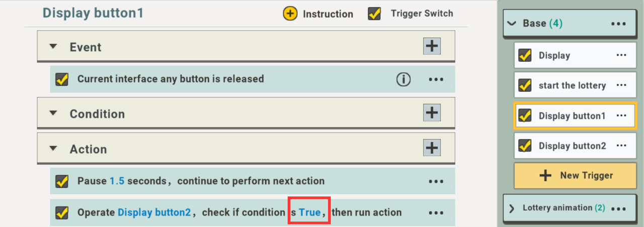Open Base group more options menu
Screen dimensions: 644x227
(618, 24)
